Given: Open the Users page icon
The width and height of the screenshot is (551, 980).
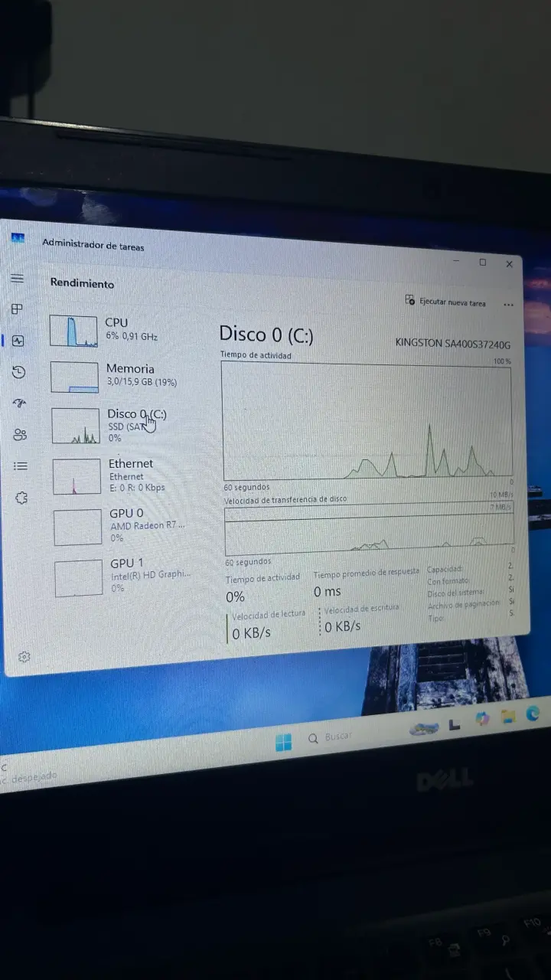Looking at the screenshot, I should [x=21, y=435].
